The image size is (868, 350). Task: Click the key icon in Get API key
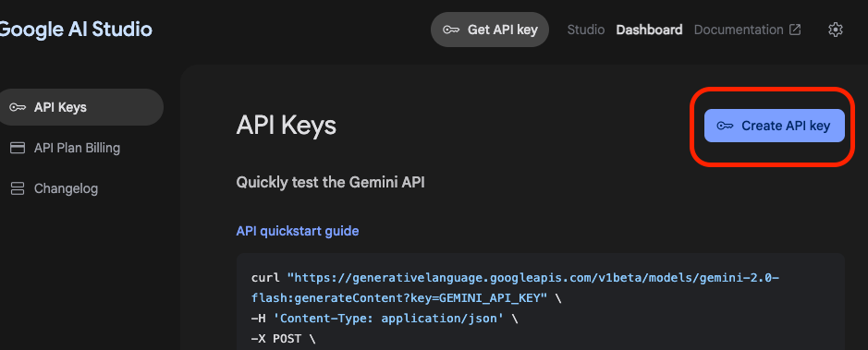coord(451,30)
